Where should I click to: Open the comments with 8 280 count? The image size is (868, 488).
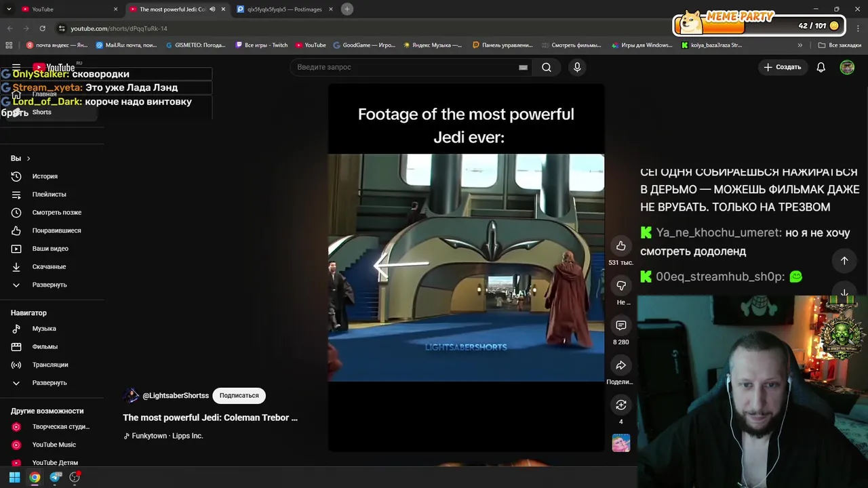tap(620, 325)
